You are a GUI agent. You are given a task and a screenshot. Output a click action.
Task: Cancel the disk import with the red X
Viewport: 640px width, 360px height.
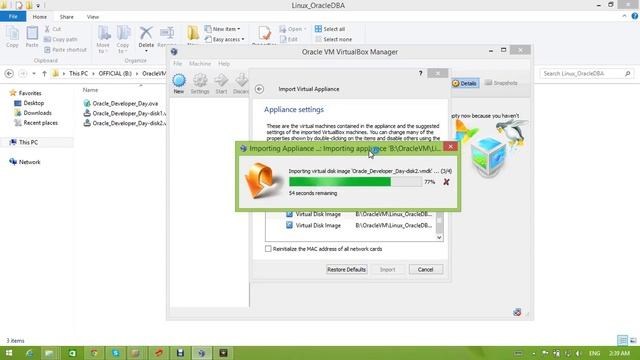(x=446, y=182)
